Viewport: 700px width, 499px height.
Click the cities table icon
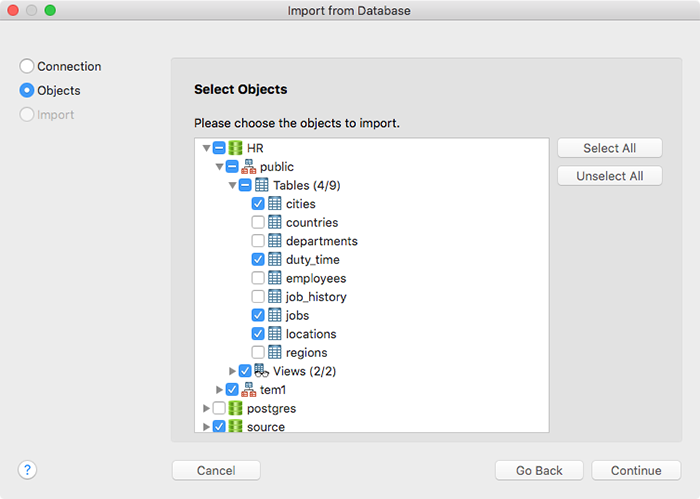(x=275, y=204)
